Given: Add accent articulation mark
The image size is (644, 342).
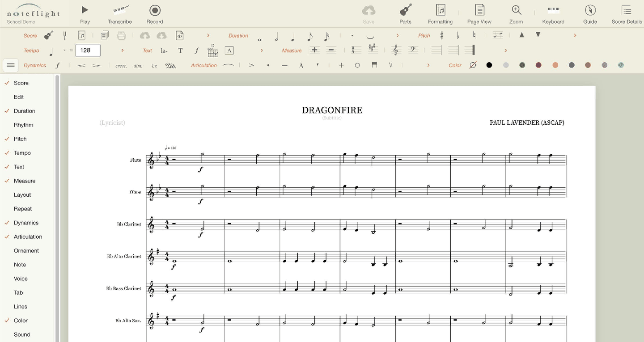Looking at the screenshot, I should point(252,65).
